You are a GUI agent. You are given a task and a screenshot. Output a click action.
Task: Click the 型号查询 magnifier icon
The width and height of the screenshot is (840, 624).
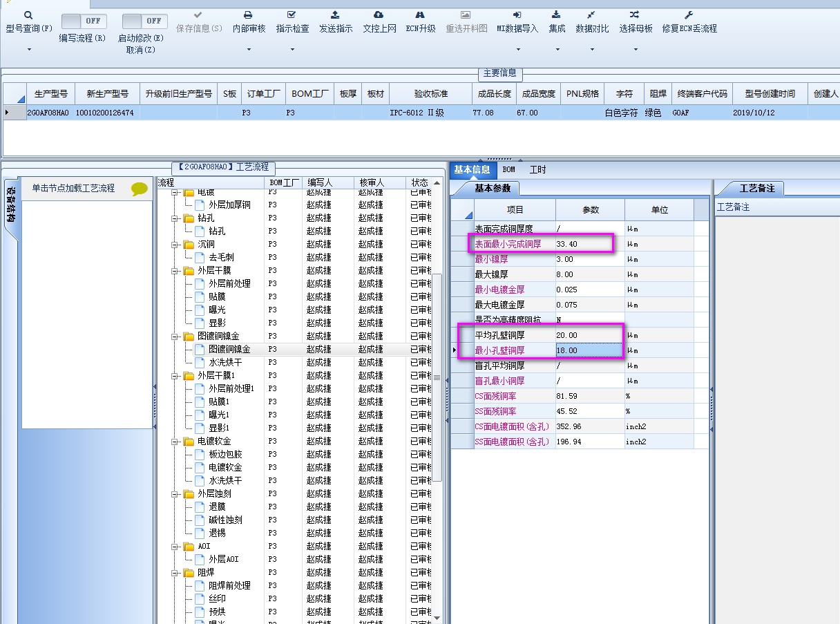coord(28,15)
